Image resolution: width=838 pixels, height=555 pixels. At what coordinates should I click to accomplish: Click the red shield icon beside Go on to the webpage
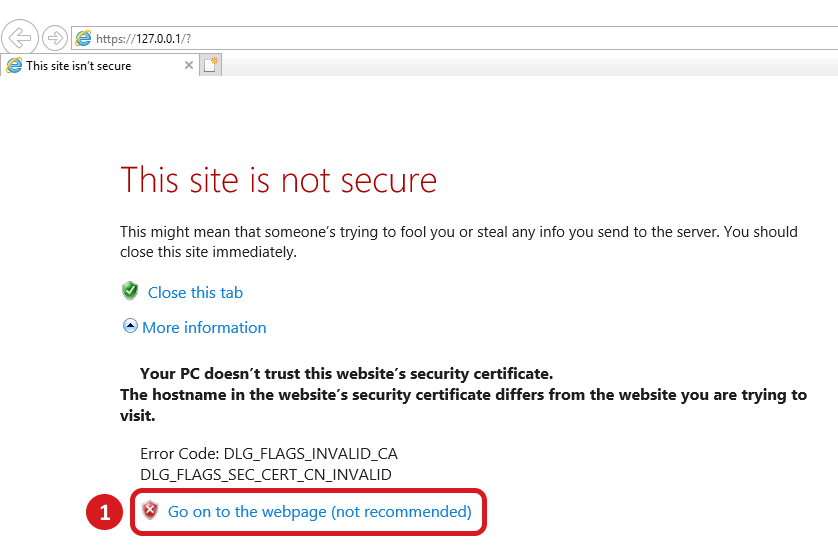click(x=150, y=510)
